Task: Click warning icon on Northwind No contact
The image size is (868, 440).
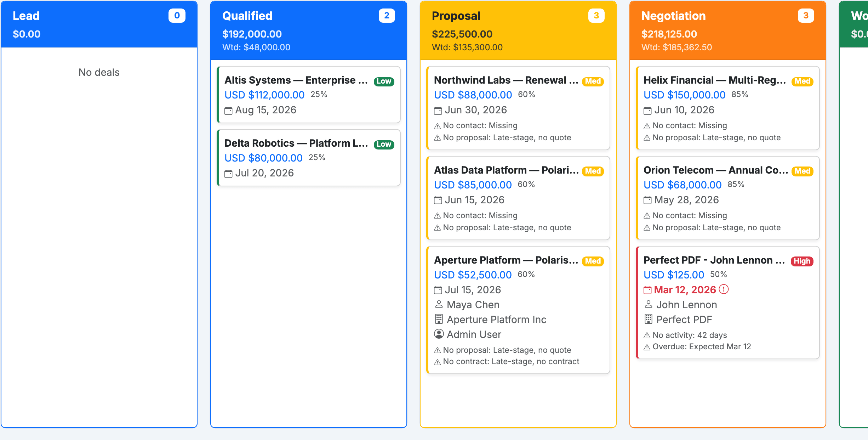Action: [x=438, y=126]
